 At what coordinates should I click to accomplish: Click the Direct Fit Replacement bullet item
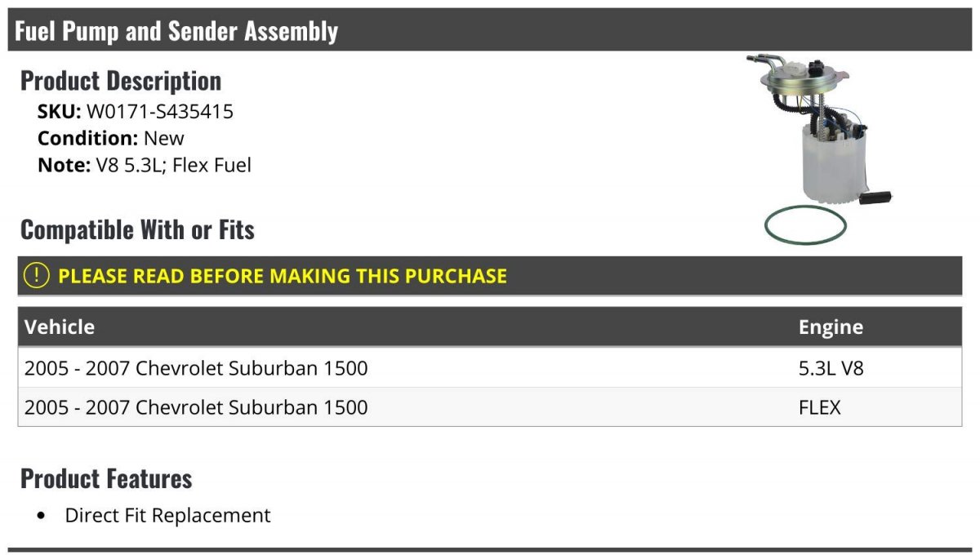click(167, 516)
